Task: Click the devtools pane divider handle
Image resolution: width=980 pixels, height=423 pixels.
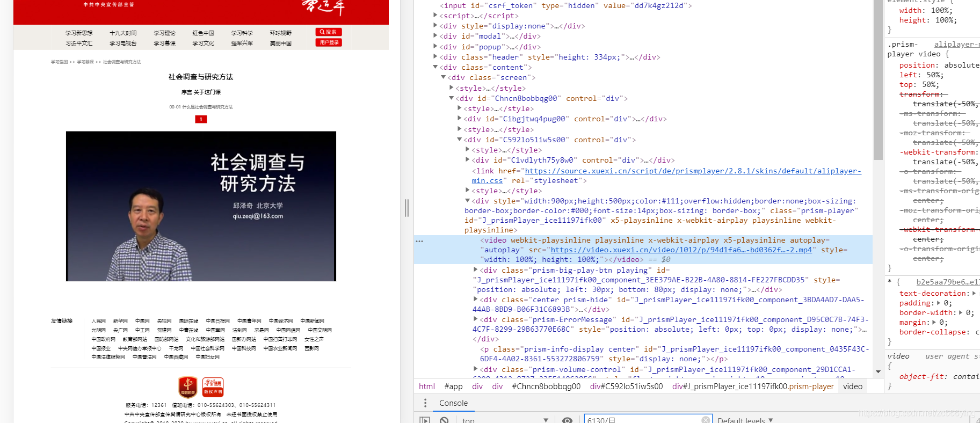Action: coord(407,208)
